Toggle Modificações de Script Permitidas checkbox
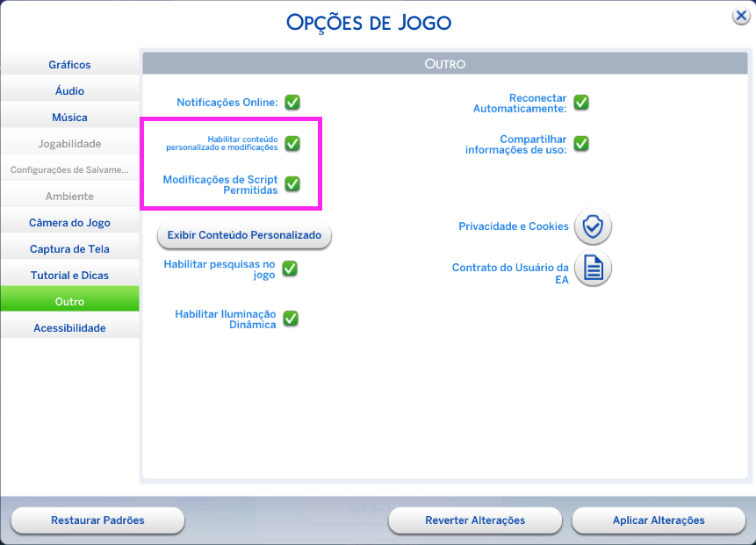The width and height of the screenshot is (756, 545). click(292, 183)
